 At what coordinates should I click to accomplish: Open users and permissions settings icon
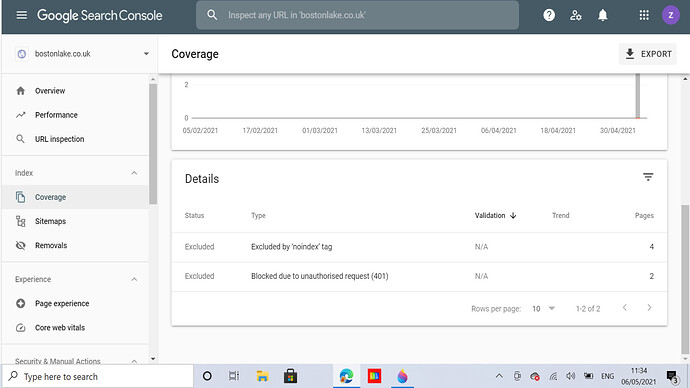click(x=576, y=15)
